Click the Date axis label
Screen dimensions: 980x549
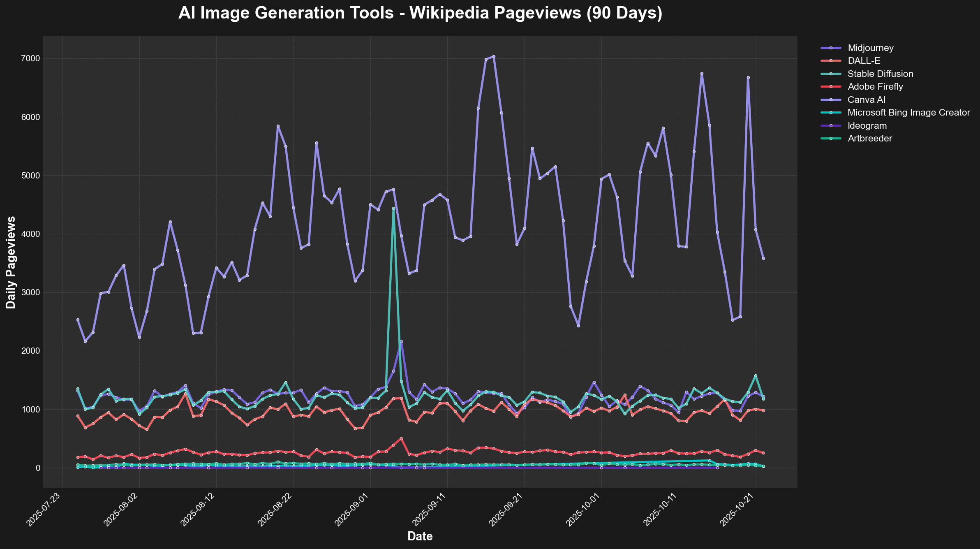pyautogui.click(x=420, y=536)
